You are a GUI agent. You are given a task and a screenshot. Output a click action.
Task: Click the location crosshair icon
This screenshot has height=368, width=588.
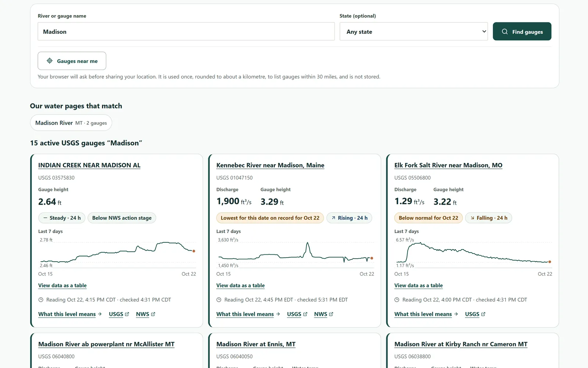tap(50, 61)
